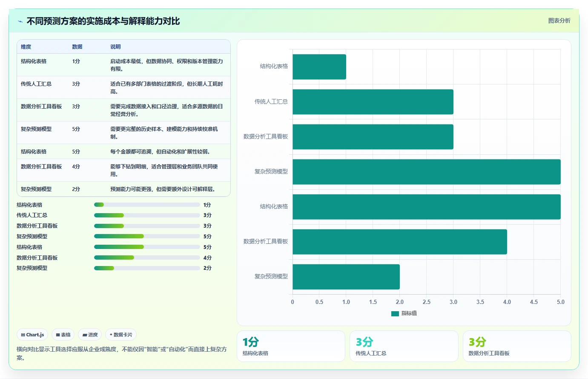588x379 pixels.
Task: Click the 4.5 tick on the chart axis
Action: (534, 302)
